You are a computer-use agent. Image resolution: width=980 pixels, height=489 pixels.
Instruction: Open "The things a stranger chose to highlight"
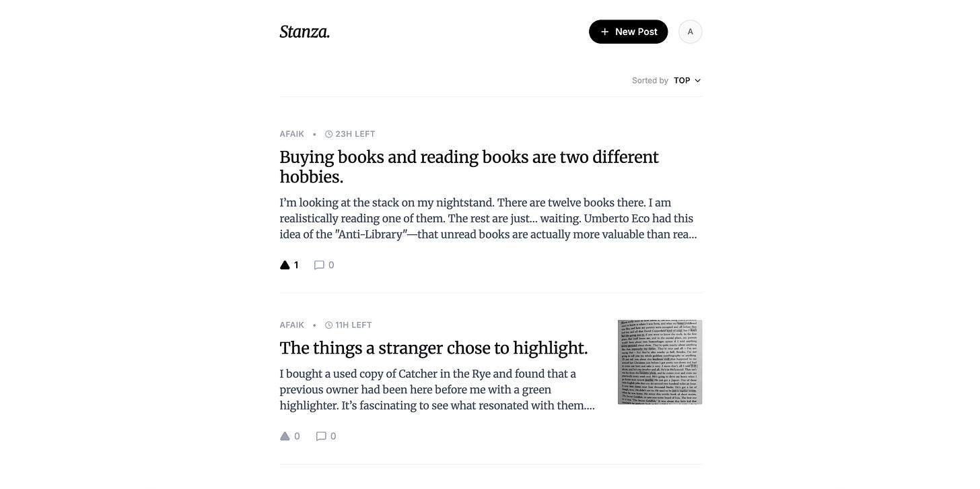(433, 348)
